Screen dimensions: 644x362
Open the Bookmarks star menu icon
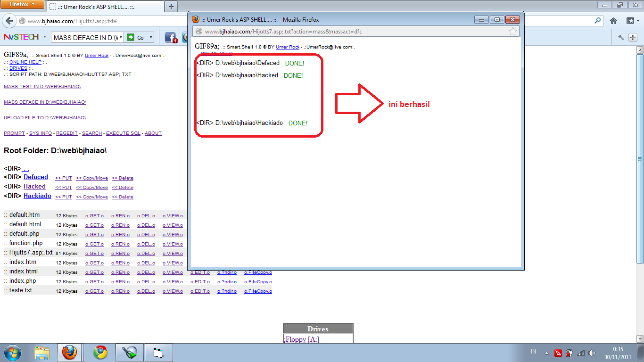pos(631,21)
